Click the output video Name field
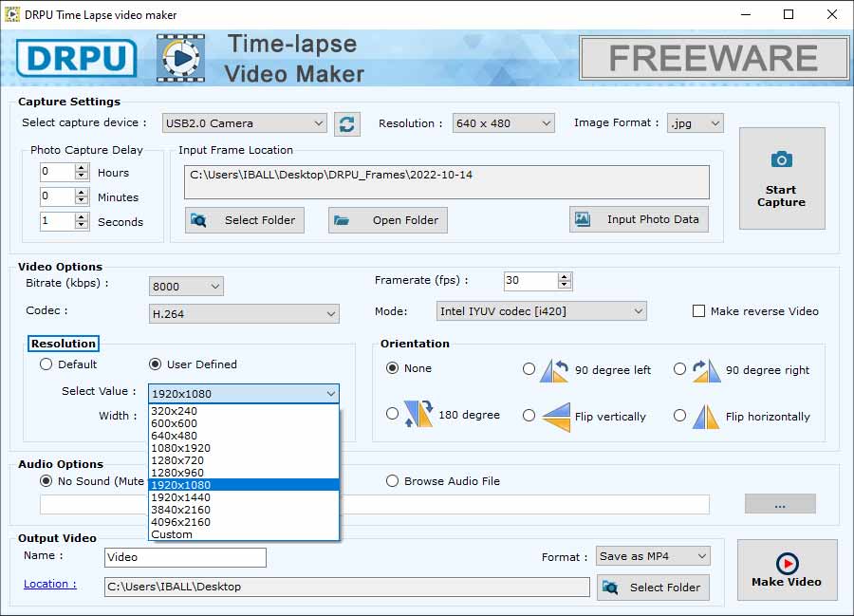Image resolution: width=854 pixels, height=616 pixels. [x=185, y=557]
